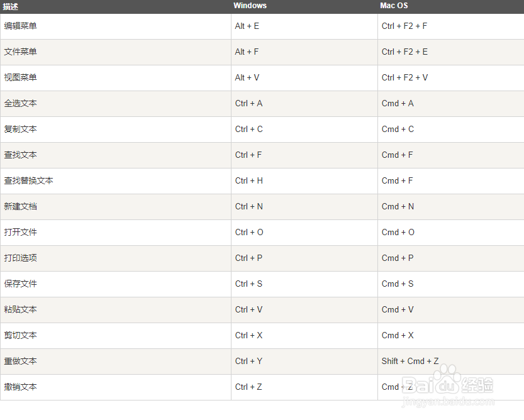Screen dimensions: 524x420
Task: Select the Ctrl + C Windows shortcut
Action: tap(249, 130)
